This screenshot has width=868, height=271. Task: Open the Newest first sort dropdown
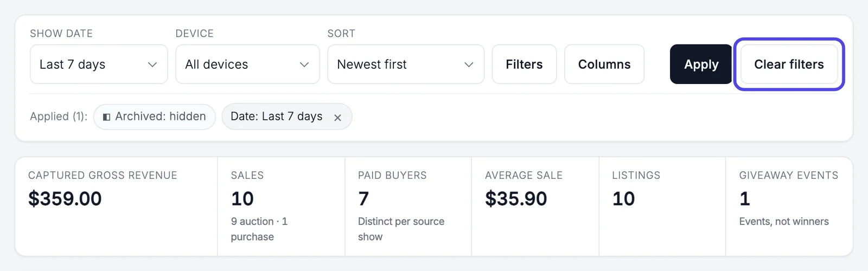(x=406, y=64)
